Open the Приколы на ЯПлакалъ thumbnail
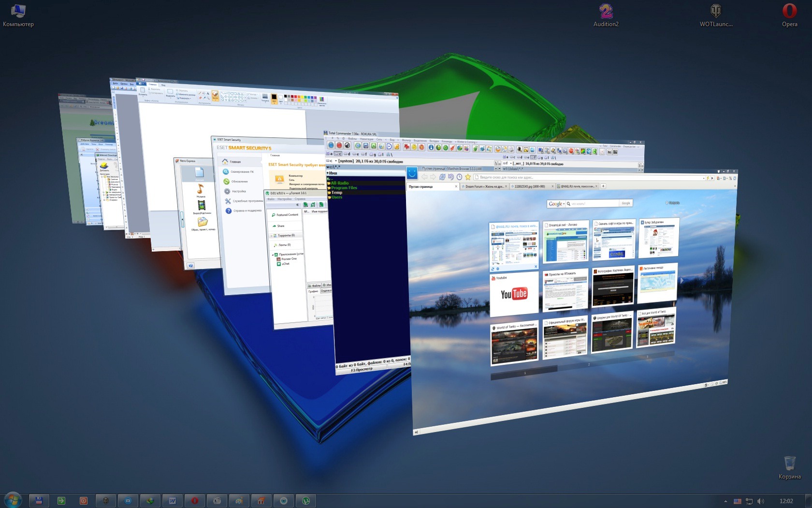812x508 pixels. [x=565, y=291]
